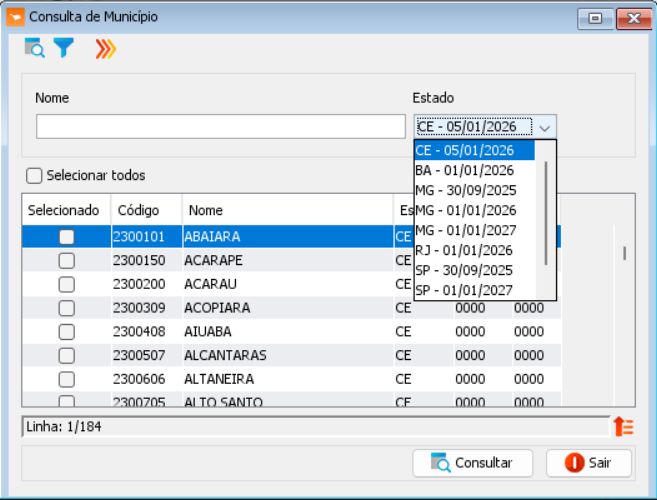Viewport: 657px width, 500px height.
Task: Click the app icon in the title bar
Action: (16, 17)
